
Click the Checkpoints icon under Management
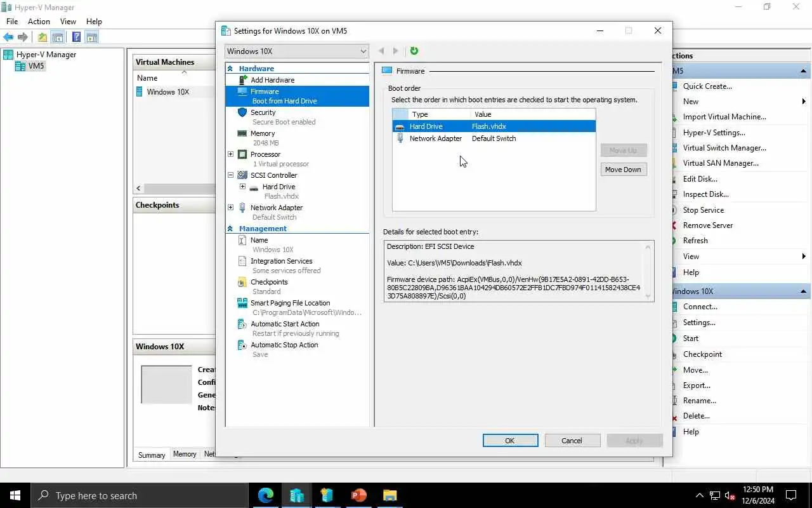242,282
